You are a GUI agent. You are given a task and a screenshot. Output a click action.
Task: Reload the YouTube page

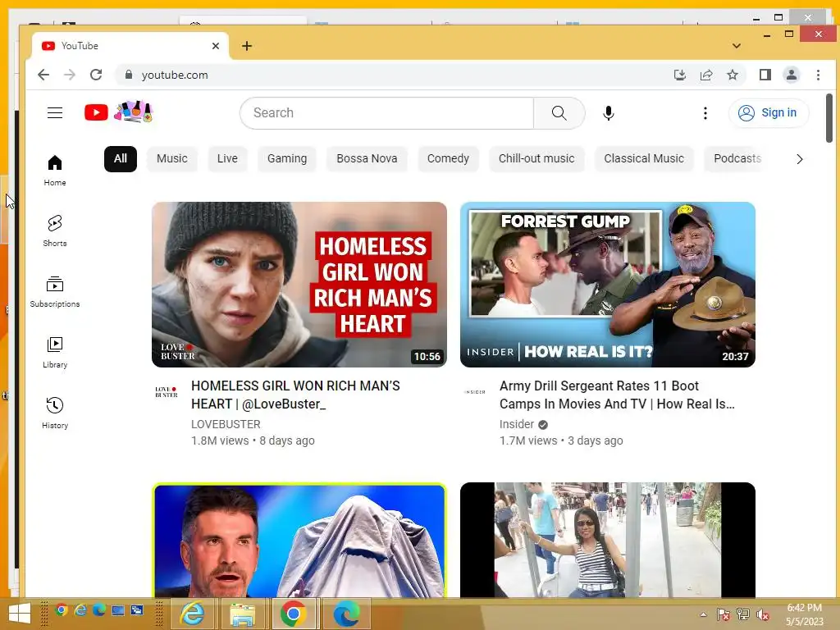pyautogui.click(x=96, y=75)
